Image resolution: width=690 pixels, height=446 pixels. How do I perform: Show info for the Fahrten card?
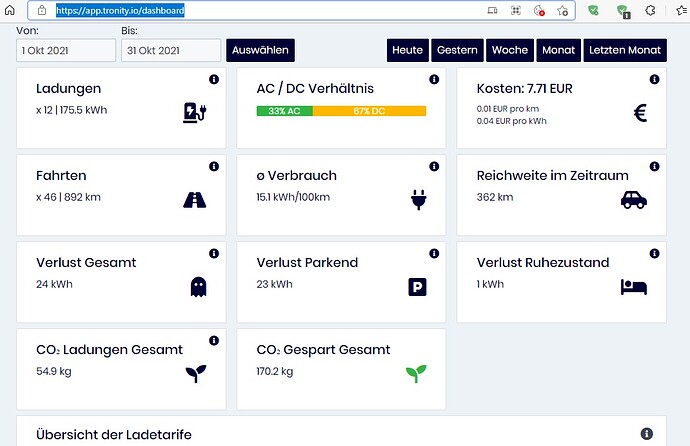(214, 166)
